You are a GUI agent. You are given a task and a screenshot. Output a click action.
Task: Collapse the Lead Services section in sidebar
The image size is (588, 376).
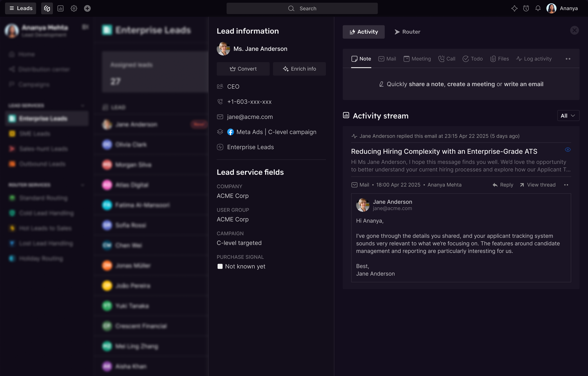[x=83, y=106]
